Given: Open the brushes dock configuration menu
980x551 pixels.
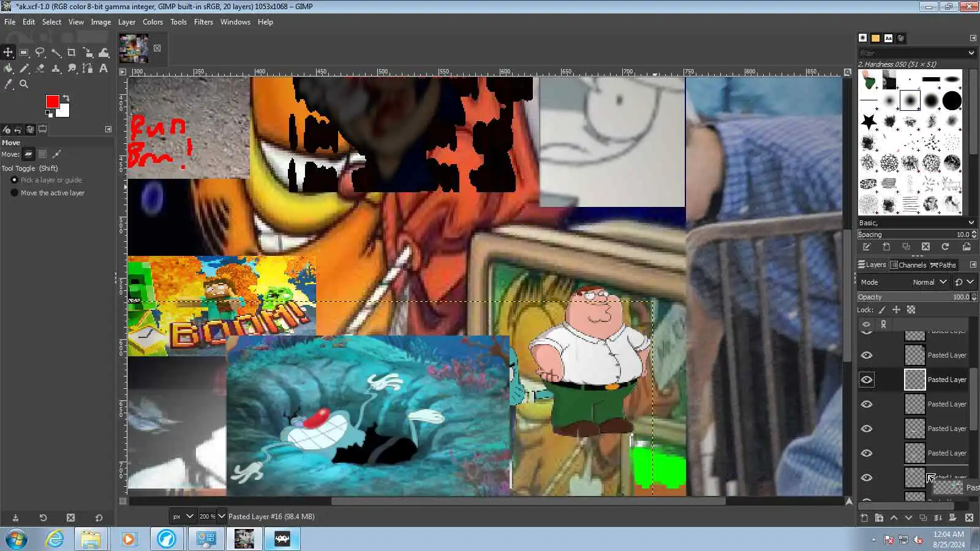Looking at the screenshot, I should 973,38.
